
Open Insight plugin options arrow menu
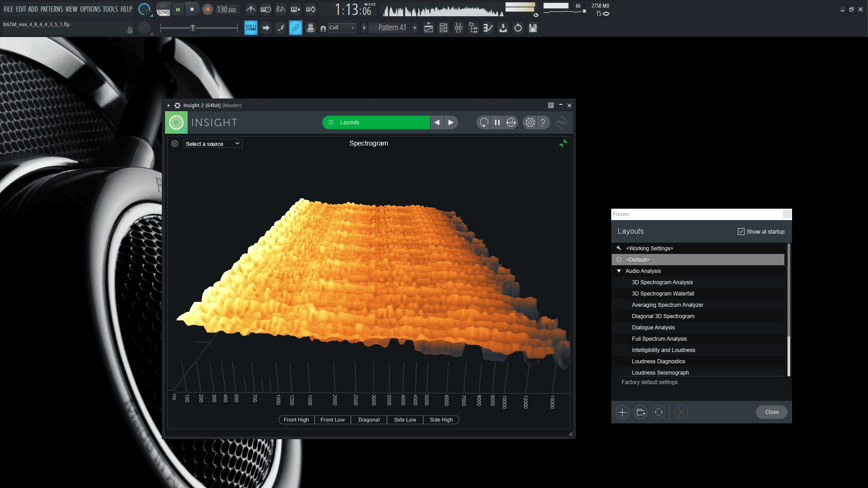tap(169, 105)
